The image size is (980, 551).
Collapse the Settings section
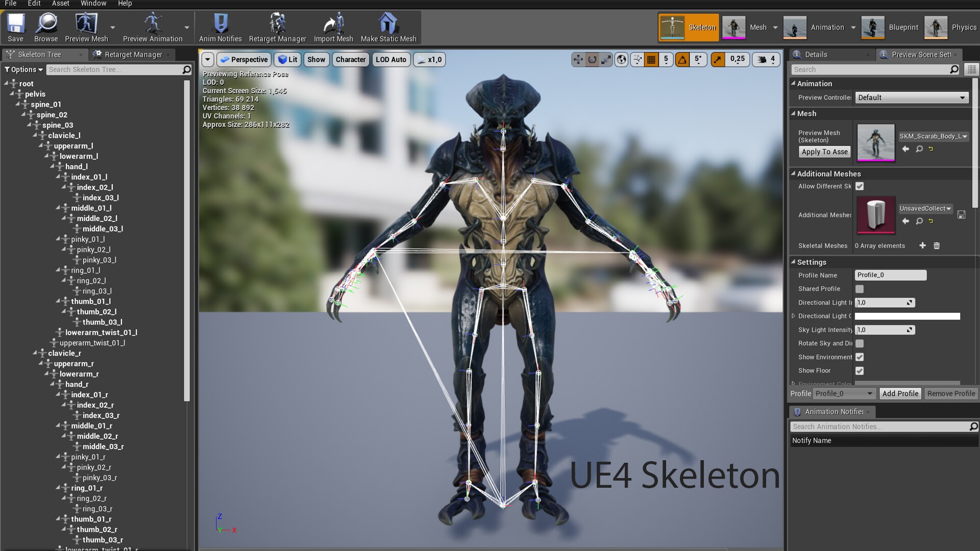click(x=793, y=262)
